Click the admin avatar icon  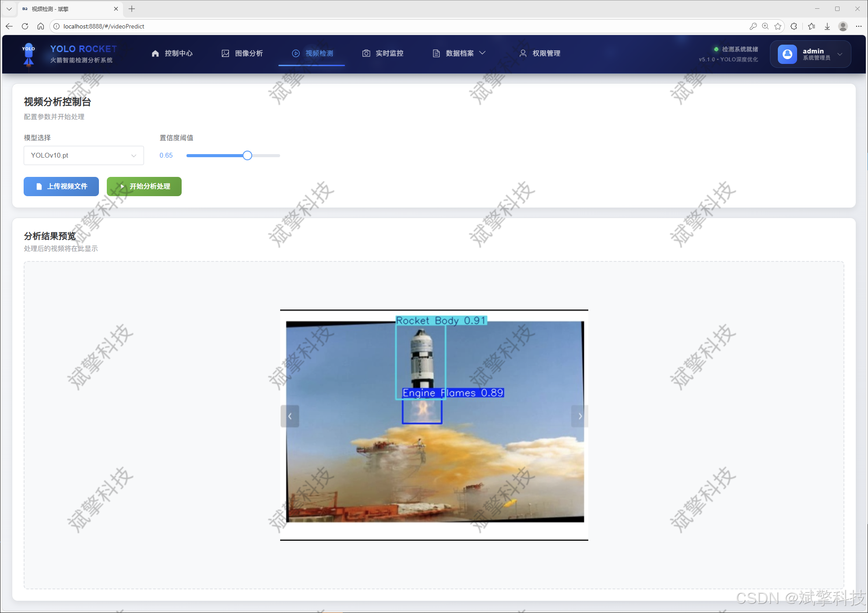787,54
